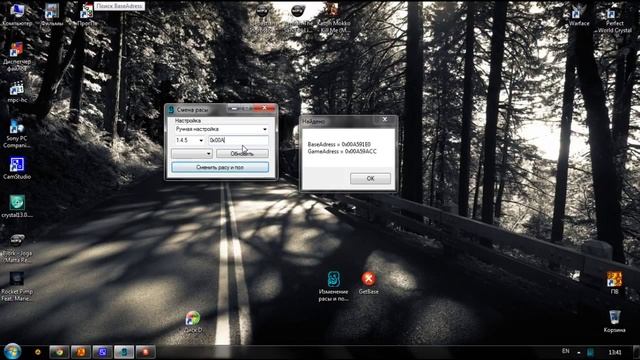Select the Смена расы taskbar button

click(124, 352)
